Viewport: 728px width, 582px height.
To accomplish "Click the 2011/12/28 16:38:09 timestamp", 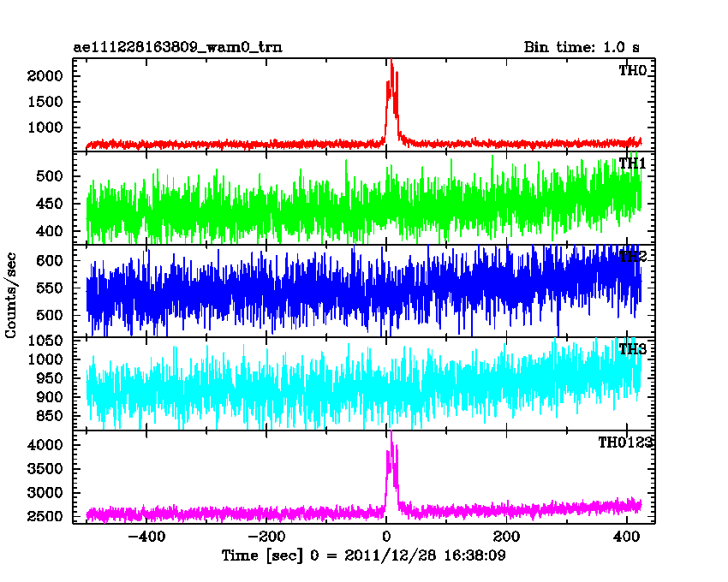I will [x=425, y=555].
